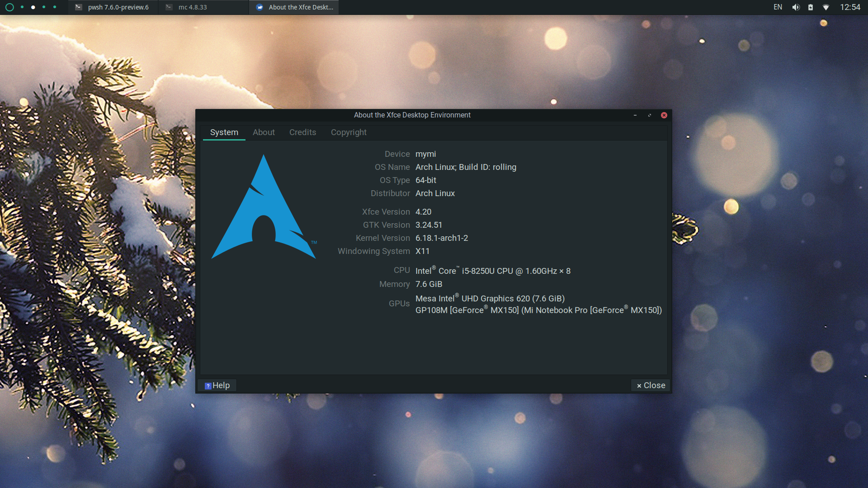Switch to the second workspace dot

coord(33,7)
